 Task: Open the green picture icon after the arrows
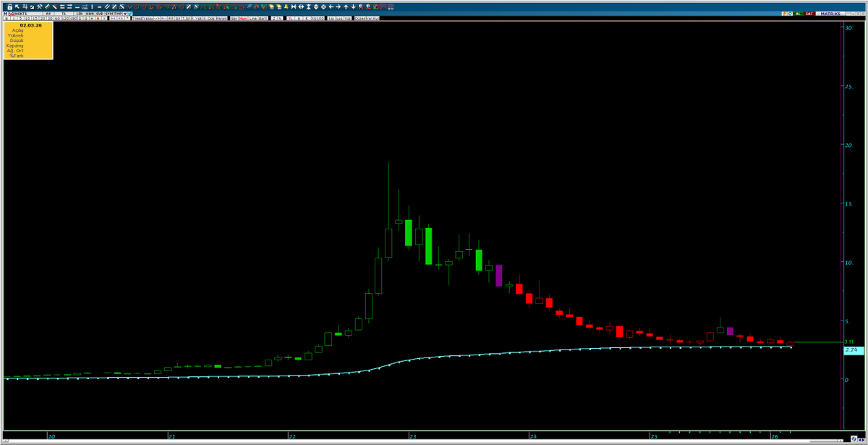tap(376, 7)
